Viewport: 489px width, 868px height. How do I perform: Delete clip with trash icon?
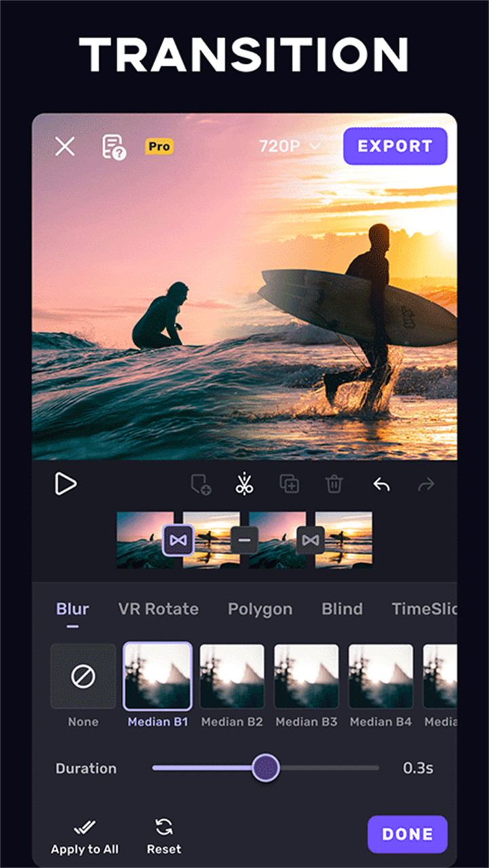334,484
